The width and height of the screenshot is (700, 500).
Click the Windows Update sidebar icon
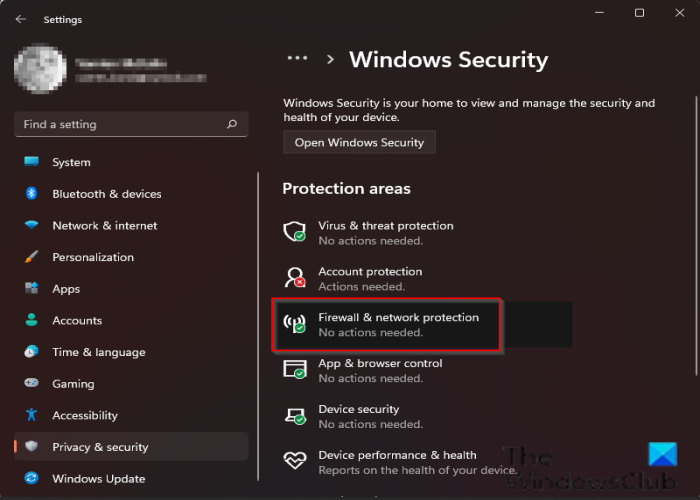(x=31, y=478)
